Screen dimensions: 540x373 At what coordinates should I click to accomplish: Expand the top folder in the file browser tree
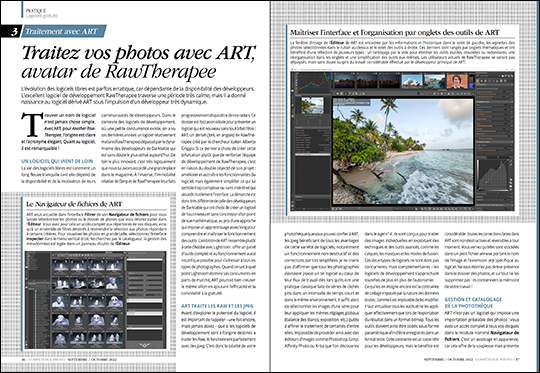click(x=30, y=252)
